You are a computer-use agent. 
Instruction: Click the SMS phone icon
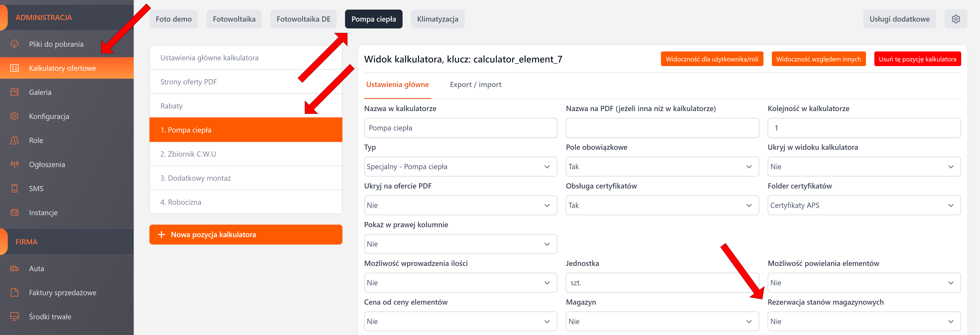[x=14, y=189]
